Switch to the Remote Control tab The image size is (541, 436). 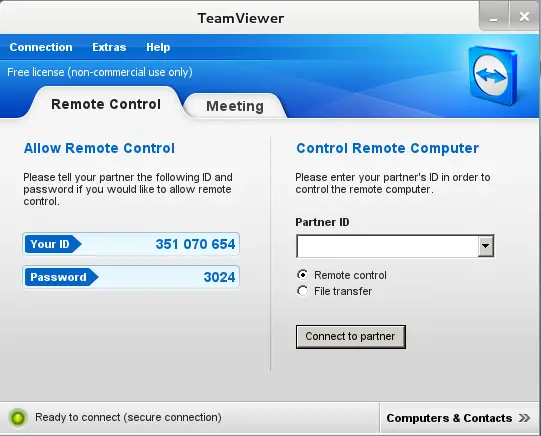(x=106, y=104)
